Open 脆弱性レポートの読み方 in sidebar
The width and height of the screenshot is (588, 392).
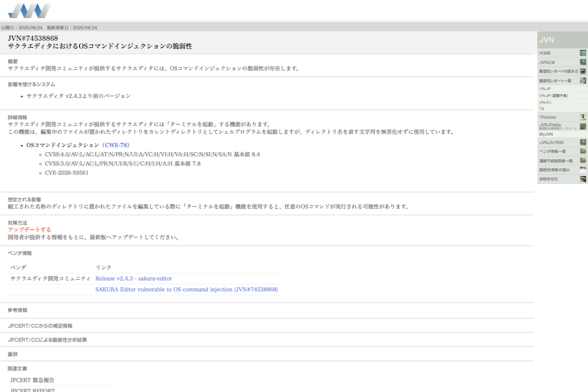(x=562, y=72)
